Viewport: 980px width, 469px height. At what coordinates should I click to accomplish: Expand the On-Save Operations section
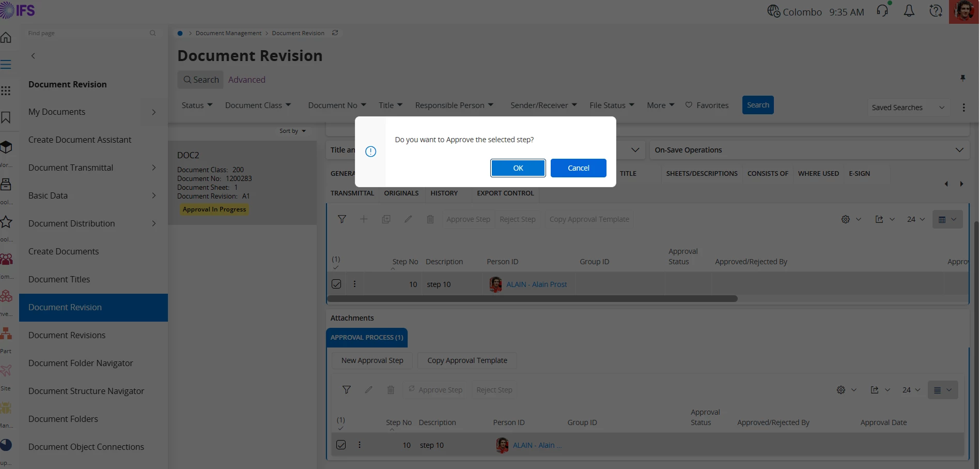(x=809, y=150)
